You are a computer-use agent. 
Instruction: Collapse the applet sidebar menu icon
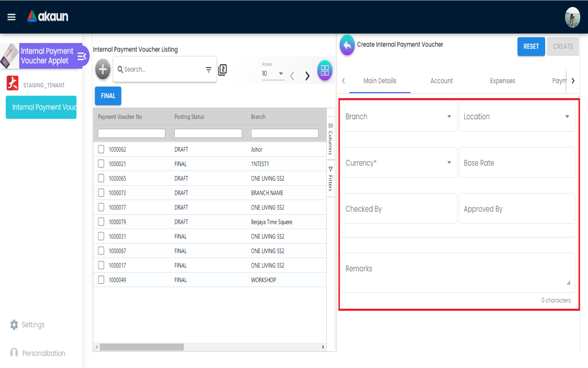82,56
